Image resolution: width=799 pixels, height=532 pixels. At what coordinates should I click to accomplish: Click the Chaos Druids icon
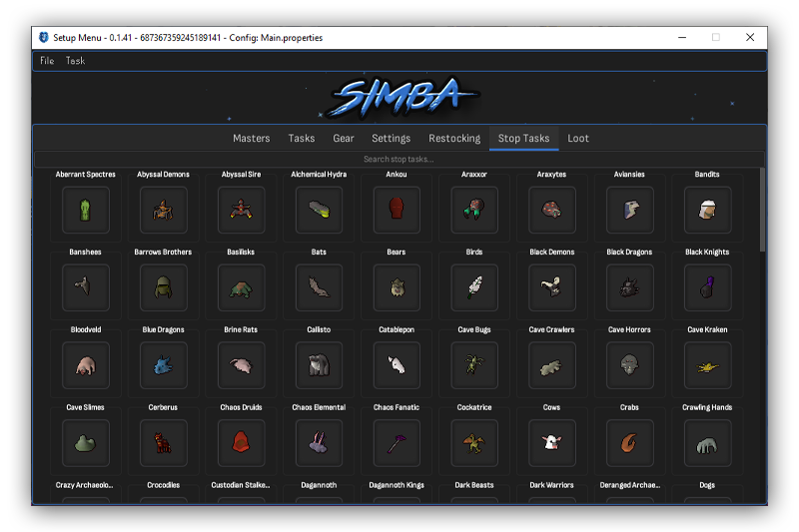(x=241, y=443)
